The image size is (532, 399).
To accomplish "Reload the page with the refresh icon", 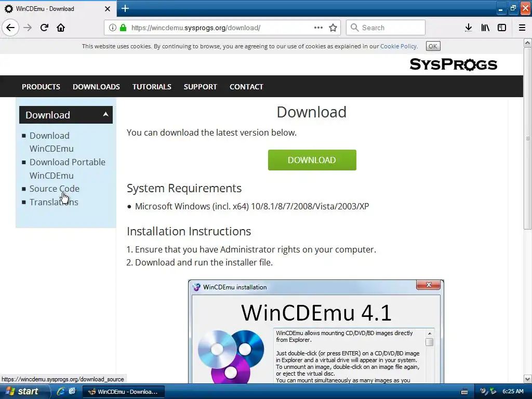I will (x=44, y=28).
